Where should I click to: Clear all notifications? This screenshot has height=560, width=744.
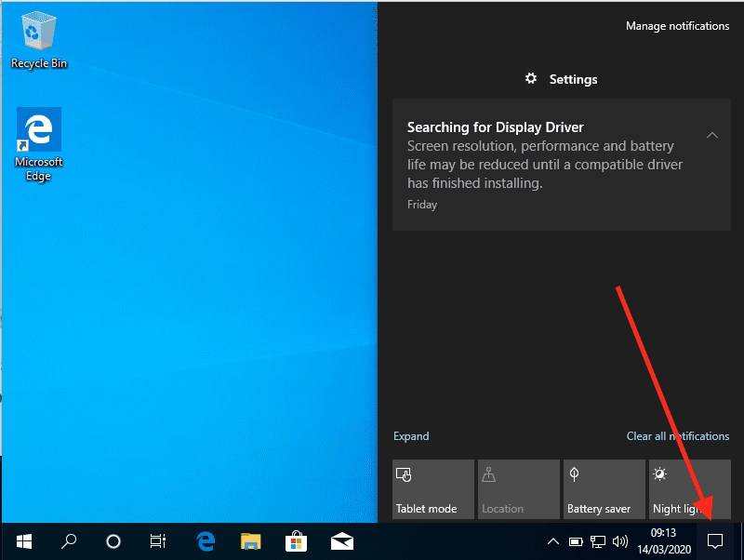677,436
